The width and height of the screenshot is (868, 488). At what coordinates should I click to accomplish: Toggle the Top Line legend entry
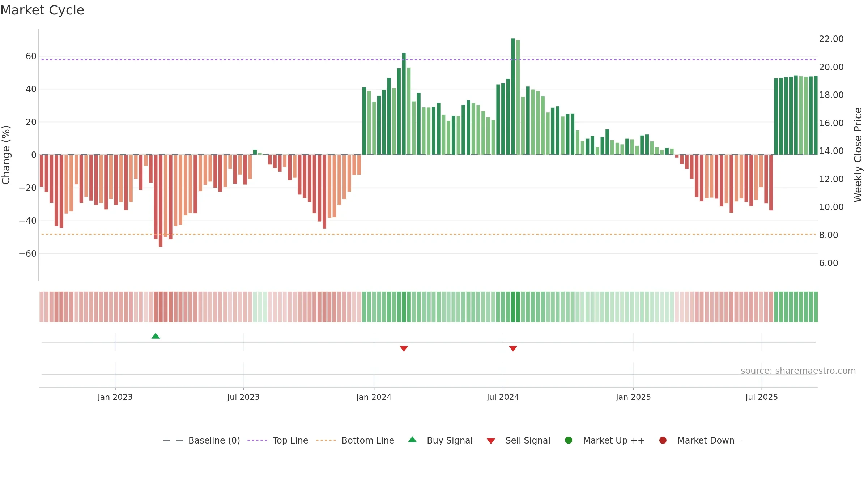pyautogui.click(x=278, y=440)
